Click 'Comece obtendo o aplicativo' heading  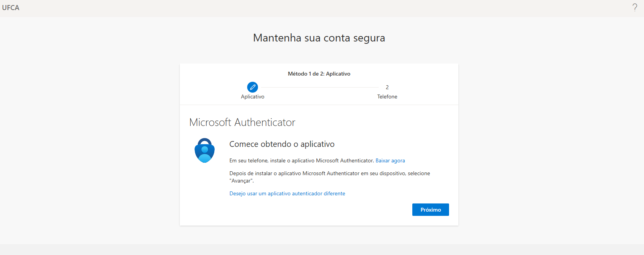coord(282,144)
